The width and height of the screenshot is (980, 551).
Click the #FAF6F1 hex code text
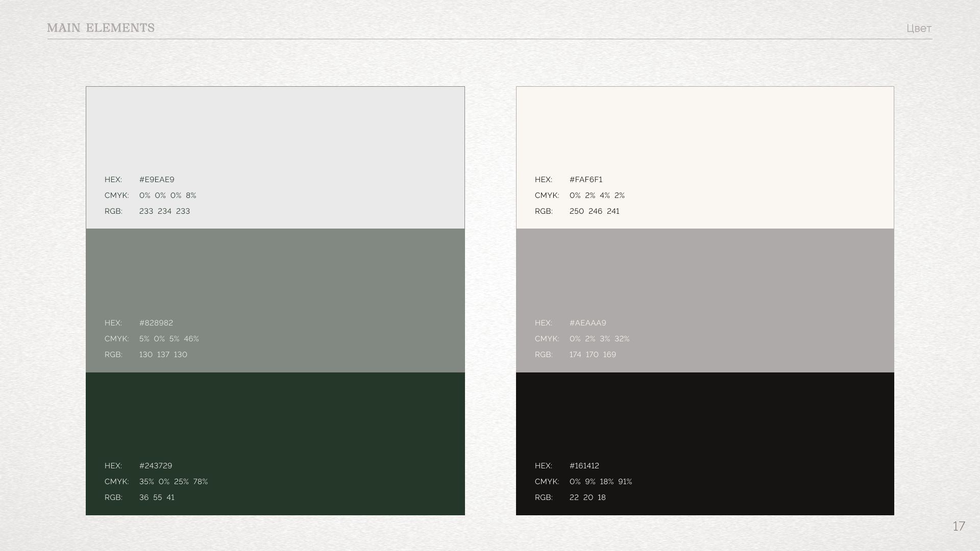coord(586,180)
